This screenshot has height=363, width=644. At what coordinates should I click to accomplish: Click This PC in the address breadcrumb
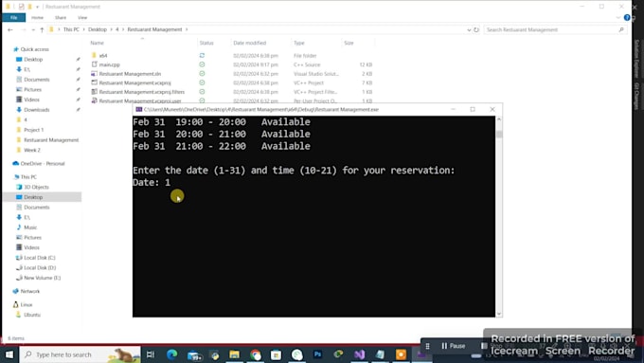71,29
